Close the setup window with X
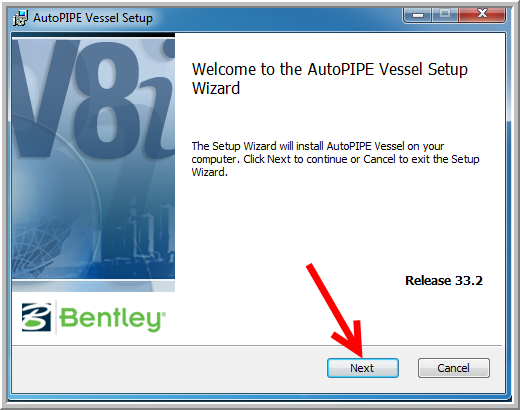Image resolution: width=520 pixels, height=410 pixels. coord(482,14)
